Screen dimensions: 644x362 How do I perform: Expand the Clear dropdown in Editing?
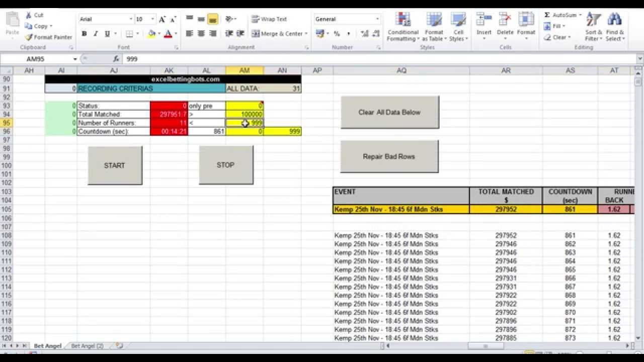(x=569, y=37)
